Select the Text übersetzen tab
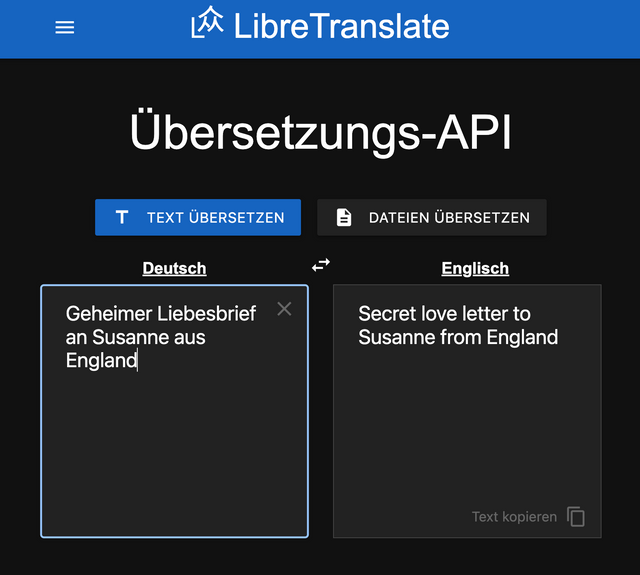The image size is (640, 575). [198, 218]
